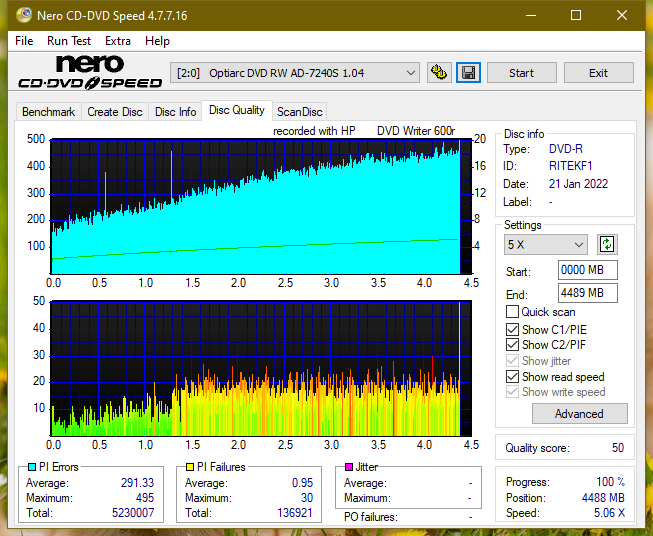
Task: Click the Progress 100 % value
Action: click(611, 482)
